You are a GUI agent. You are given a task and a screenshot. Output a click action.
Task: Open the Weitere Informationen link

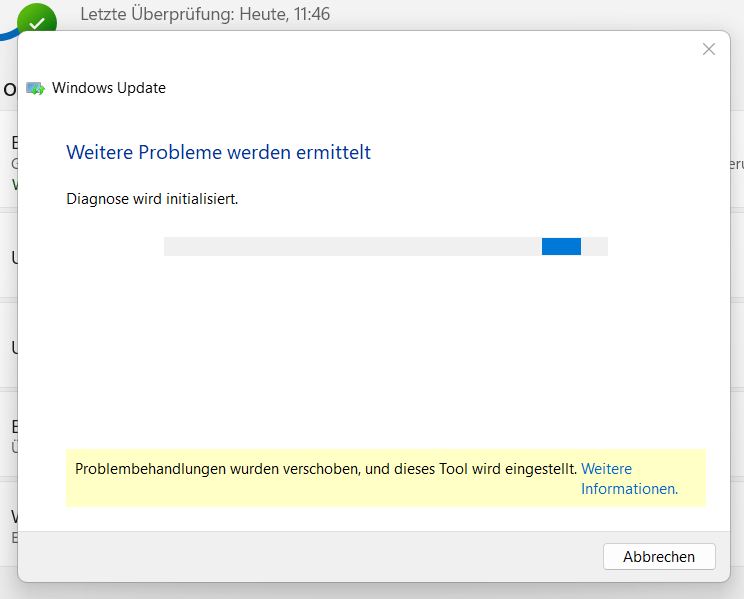[630, 478]
